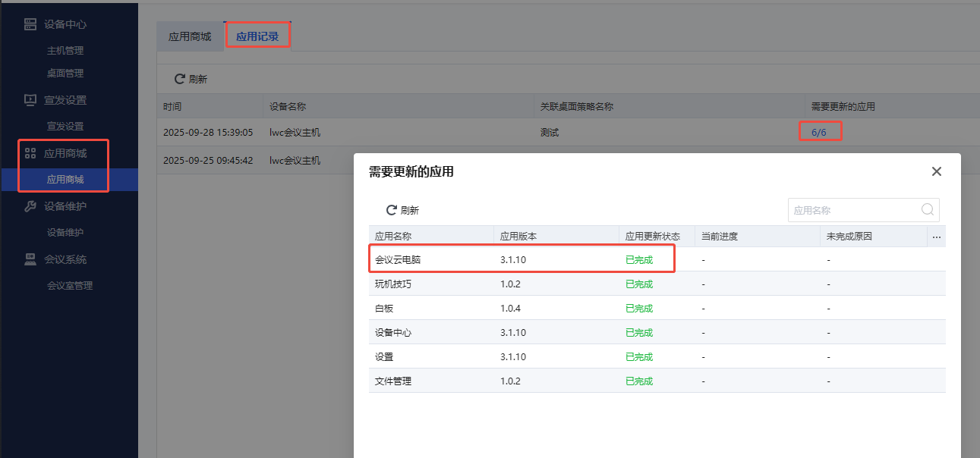
Task: Select the 应用记录 tab
Action: [257, 36]
